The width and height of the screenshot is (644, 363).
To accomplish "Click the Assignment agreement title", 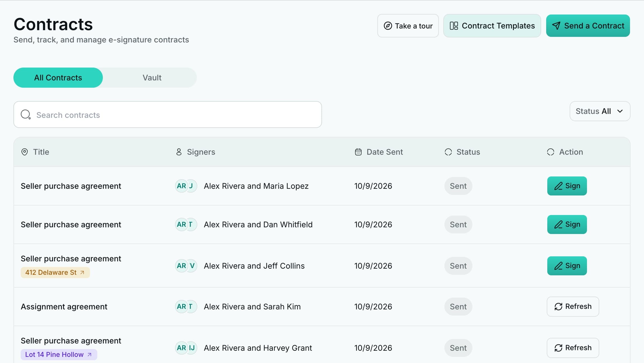I will pos(64,307).
